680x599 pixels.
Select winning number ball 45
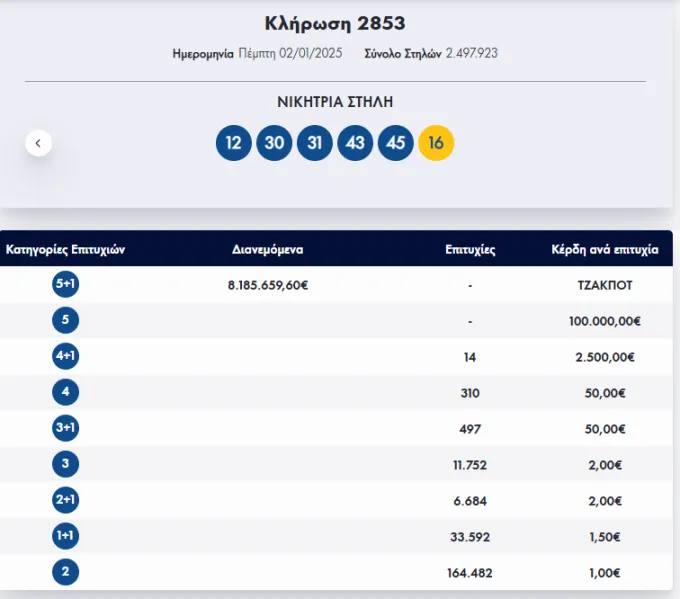pos(396,143)
